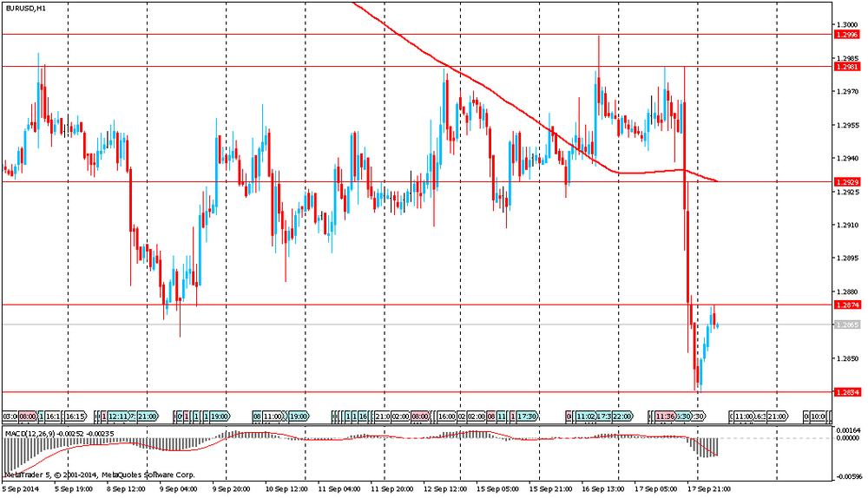Click the EURUSD,H1 chart symbol label

coord(27,8)
